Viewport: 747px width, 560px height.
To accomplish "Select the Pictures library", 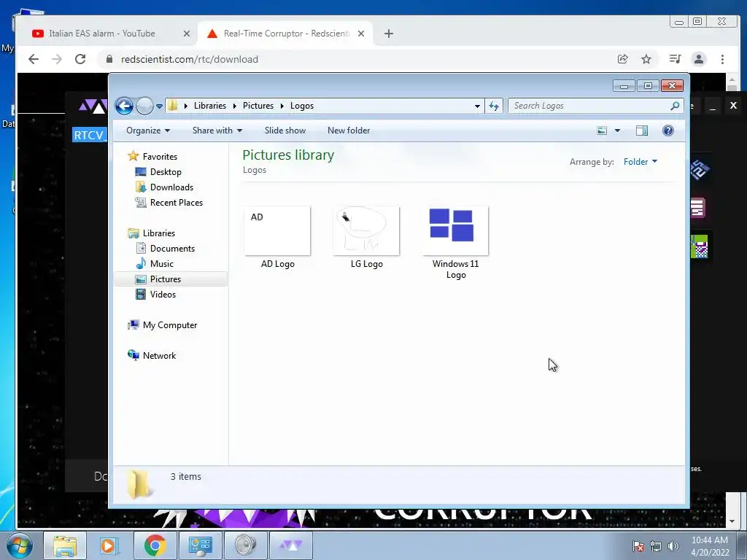I will tap(171, 279).
